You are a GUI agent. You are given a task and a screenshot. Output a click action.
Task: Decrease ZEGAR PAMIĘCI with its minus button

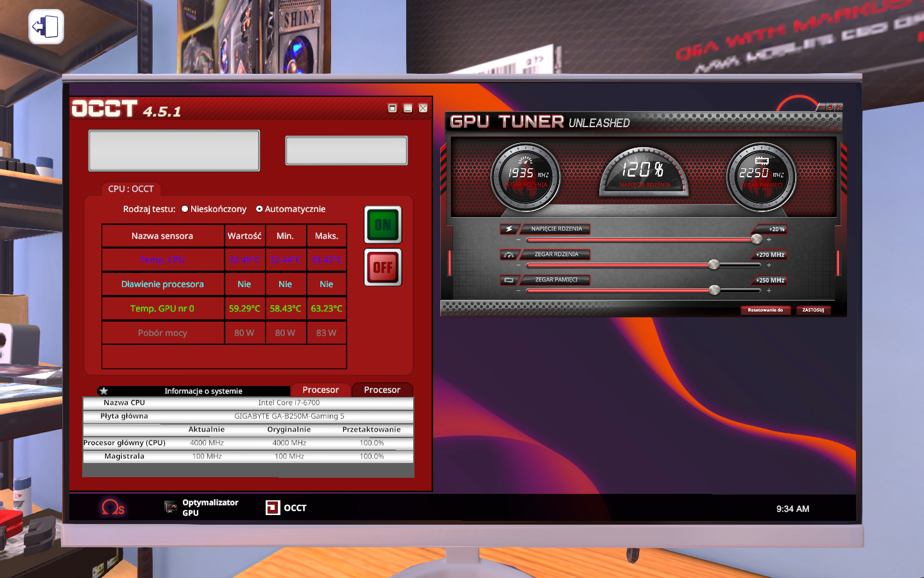[518, 290]
